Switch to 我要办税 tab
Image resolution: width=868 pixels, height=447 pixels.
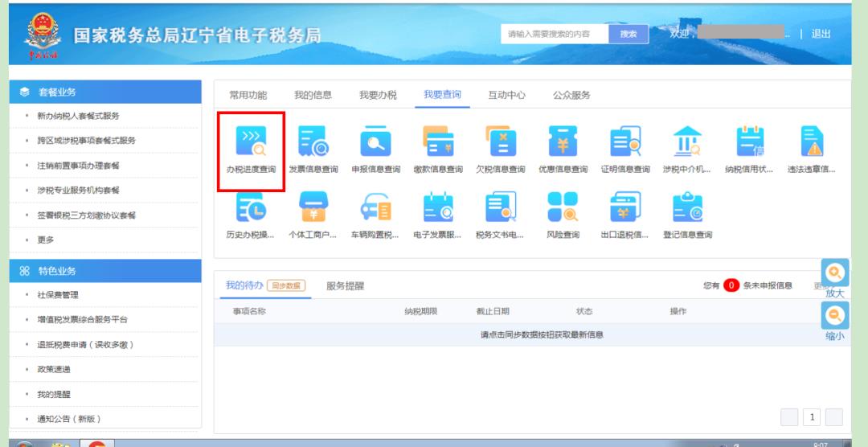(378, 95)
